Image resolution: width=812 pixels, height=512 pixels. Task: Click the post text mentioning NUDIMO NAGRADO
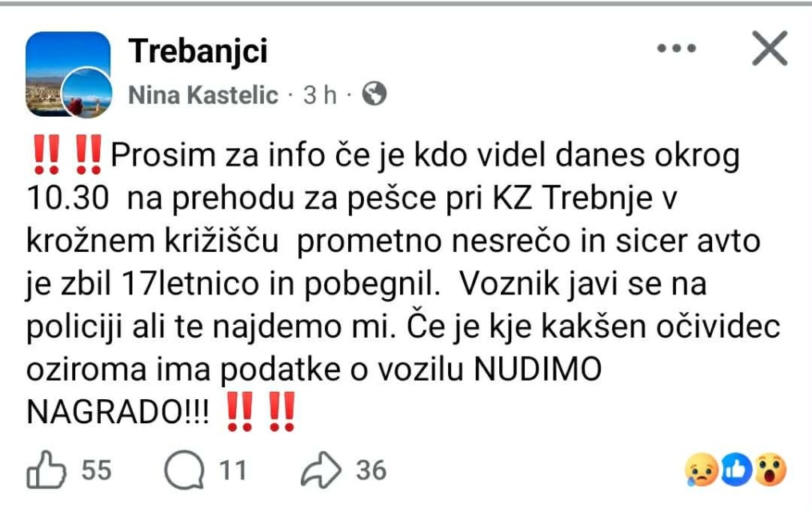point(320,390)
